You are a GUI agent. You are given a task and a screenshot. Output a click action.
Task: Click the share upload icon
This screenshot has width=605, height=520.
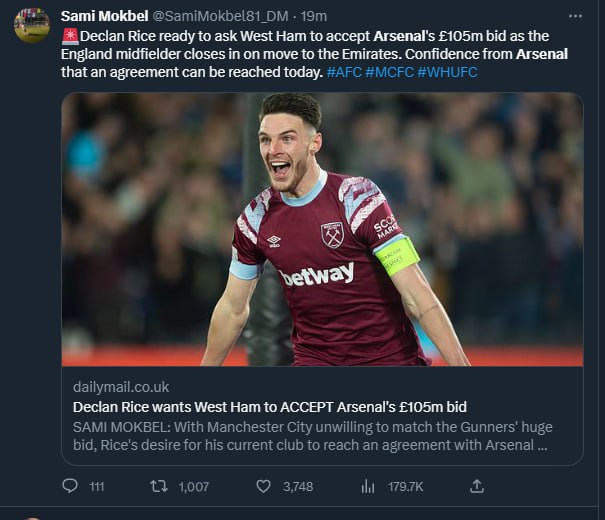point(477,486)
